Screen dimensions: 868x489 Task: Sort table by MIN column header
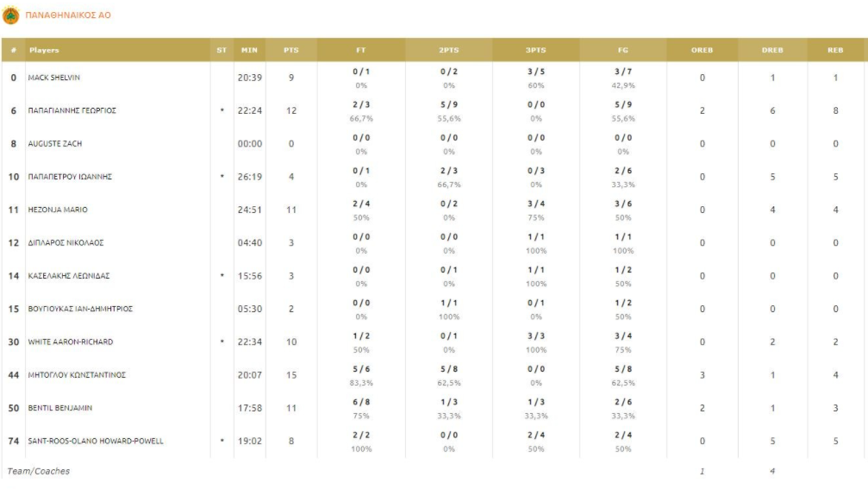[x=250, y=50]
